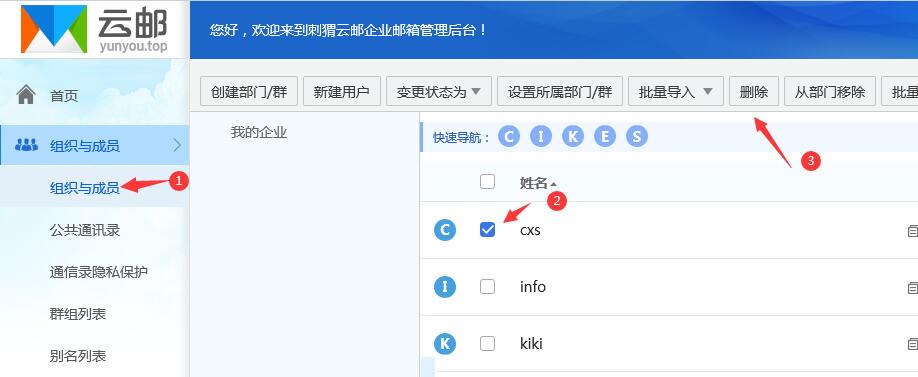Tick the select-all checkbox beside 姓名
Image resolution: width=918 pixels, height=377 pixels.
click(x=487, y=181)
